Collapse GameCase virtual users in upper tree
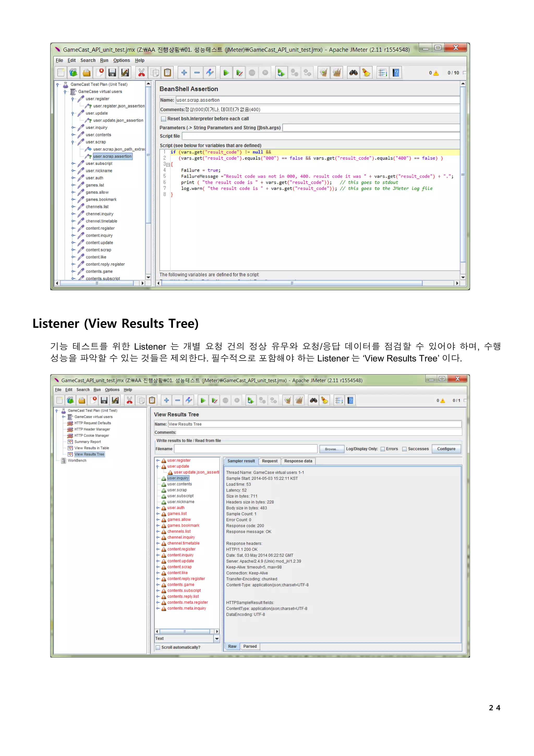The width and height of the screenshot is (534, 756). pos(65,92)
